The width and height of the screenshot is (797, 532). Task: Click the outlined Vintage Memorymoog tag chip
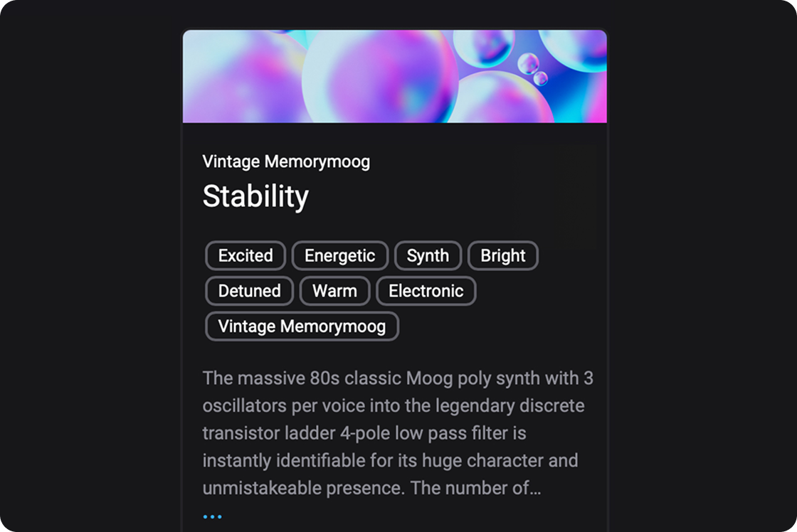[302, 326]
